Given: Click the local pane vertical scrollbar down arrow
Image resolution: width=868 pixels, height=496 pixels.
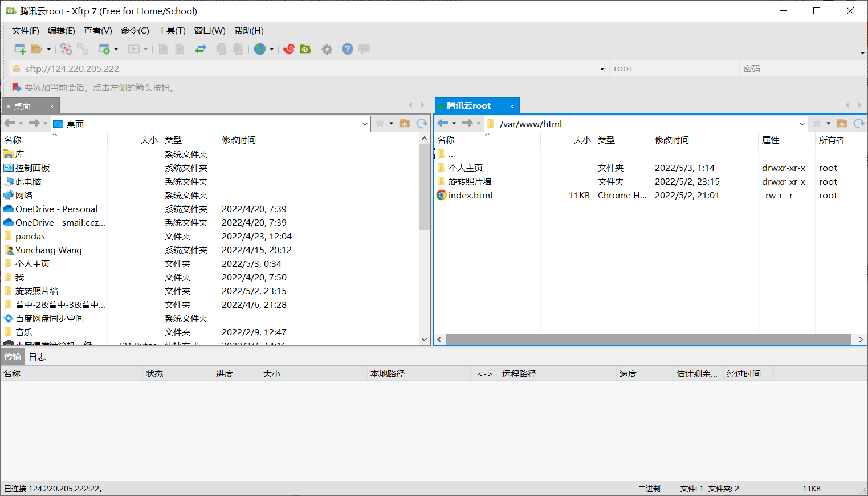Looking at the screenshot, I should tap(424, 339).
